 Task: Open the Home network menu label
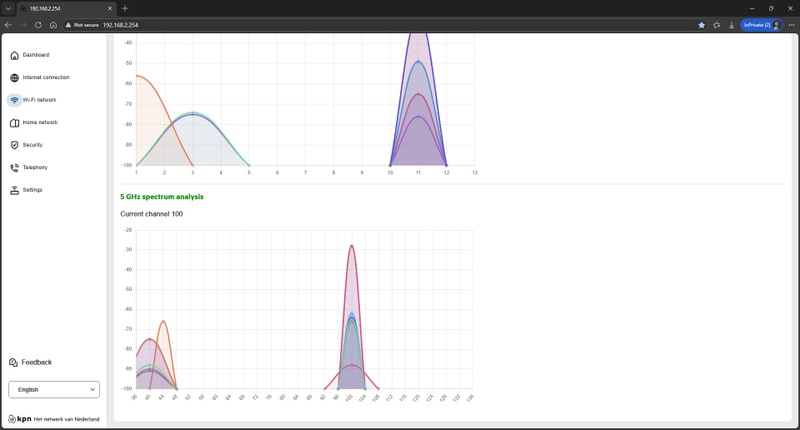tap(40, 122)
